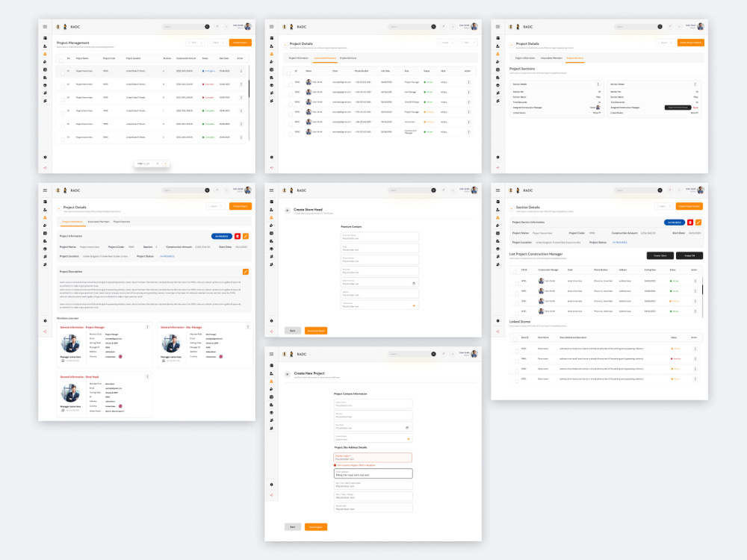Tick select-all checkbox in Project Management table header
This screenshot has width=747, height=560.
tap(61, 59)
